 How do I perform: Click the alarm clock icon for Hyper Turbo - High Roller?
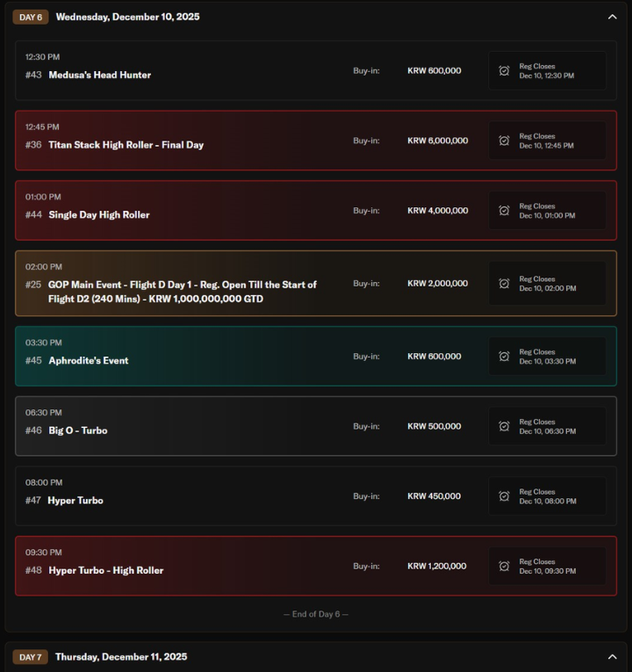point(504,567)
